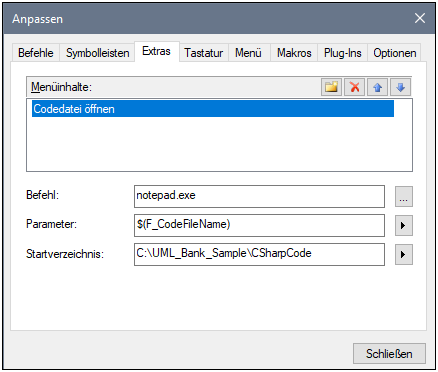The image size is (438, 372).
Task: Click the Startverzeichnis path field
Action: [x=259, y=254]
